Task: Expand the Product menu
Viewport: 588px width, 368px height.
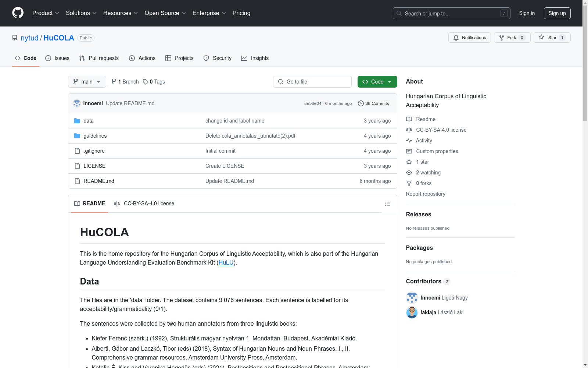Action: [46, 13]
